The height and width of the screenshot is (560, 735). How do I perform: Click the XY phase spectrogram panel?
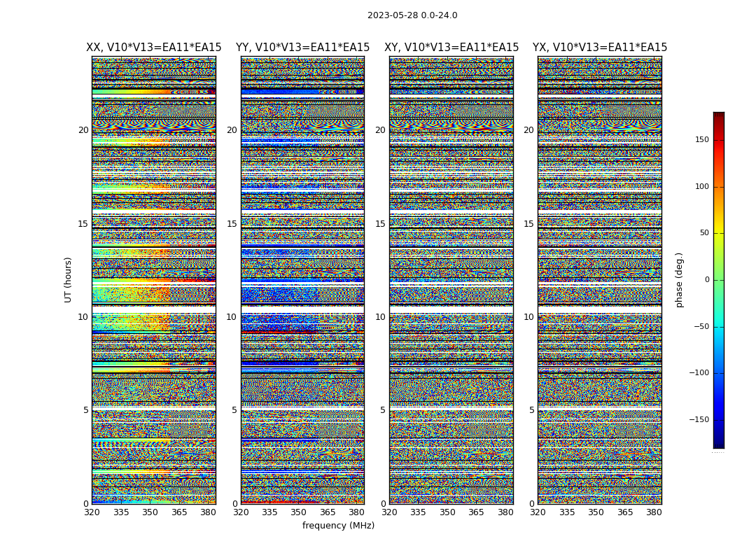pyautogui.click(x=451, y=280)
